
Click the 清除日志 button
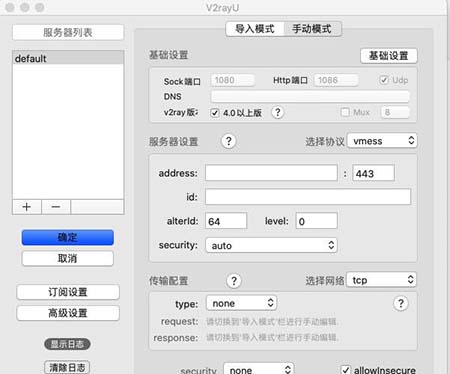(x=67, y=367)
